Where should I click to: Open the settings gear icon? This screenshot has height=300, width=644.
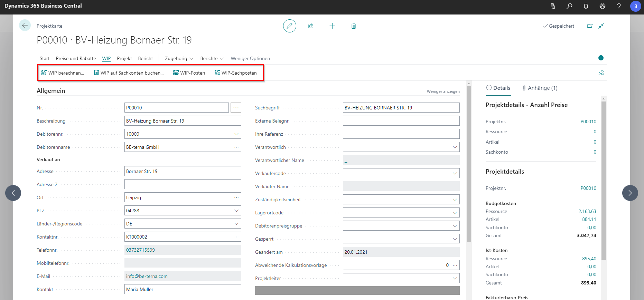coord(602,6)
